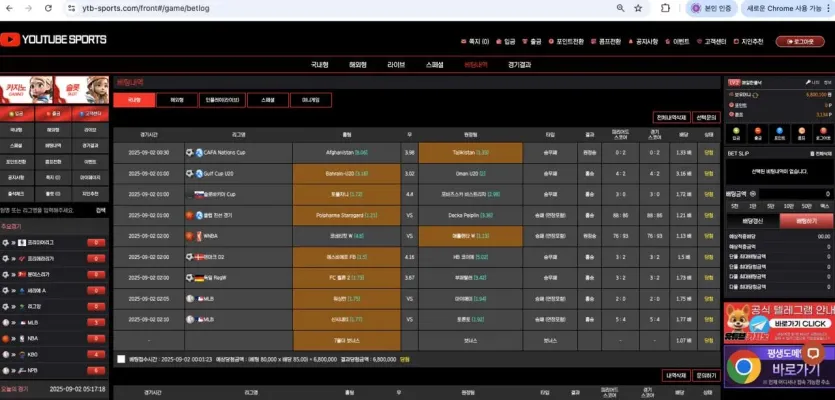Select the 10만 quick amount button
Image resolution: width=835 pixels, height=400 pixels.
(788, 206)
